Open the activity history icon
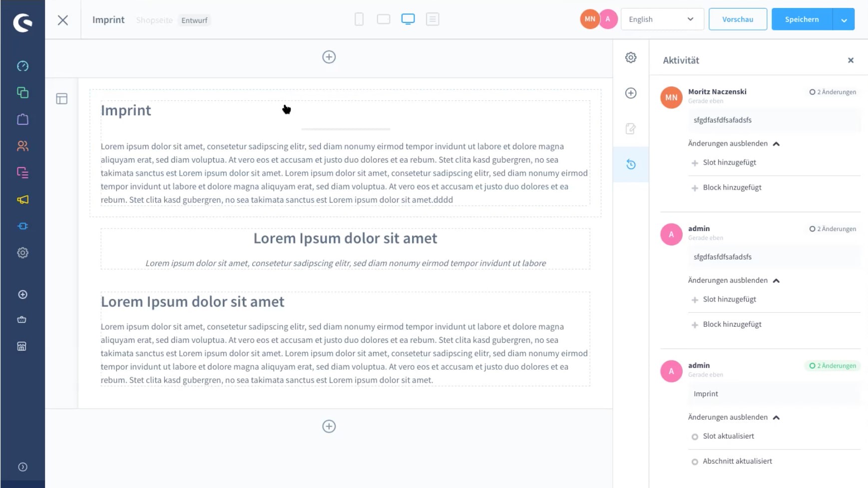This screenshot has height=488, width=868. pyautogui.click(x=631, y=164)
